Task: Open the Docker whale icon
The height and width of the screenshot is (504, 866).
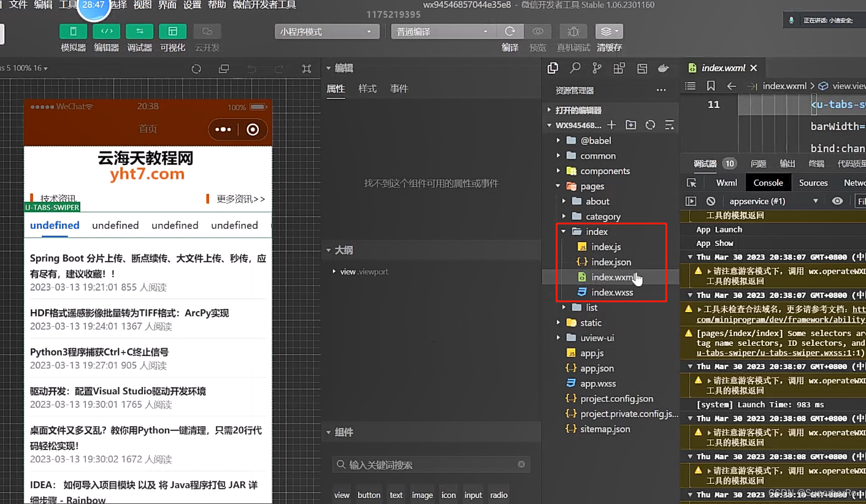Action: coord(663,68)
